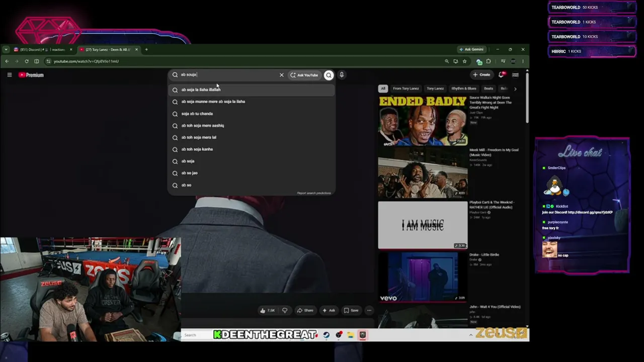Open more actions three-dot button under video
Image resolution: width=644 pixels, height=362 pixels.
click(369, 310)
